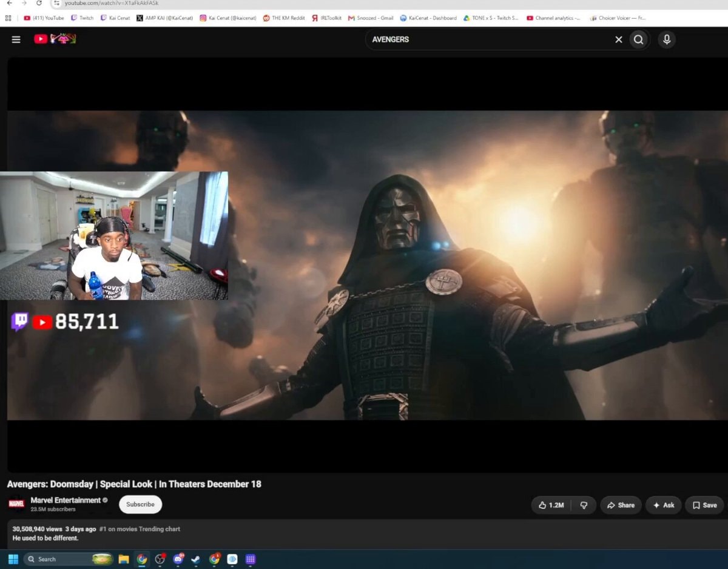
Task: Subscribe to Marvel Entertainment
Action: point(140,504)
